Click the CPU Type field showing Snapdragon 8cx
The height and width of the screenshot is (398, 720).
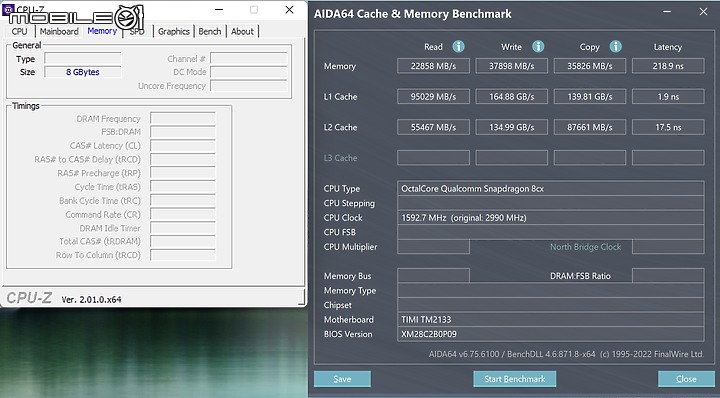point(551,189)
